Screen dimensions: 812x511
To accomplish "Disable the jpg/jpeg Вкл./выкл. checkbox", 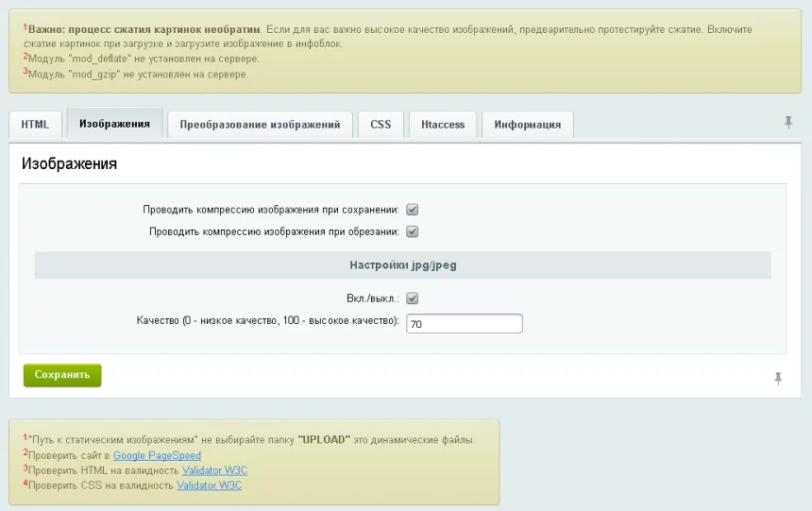I will 413,298.
